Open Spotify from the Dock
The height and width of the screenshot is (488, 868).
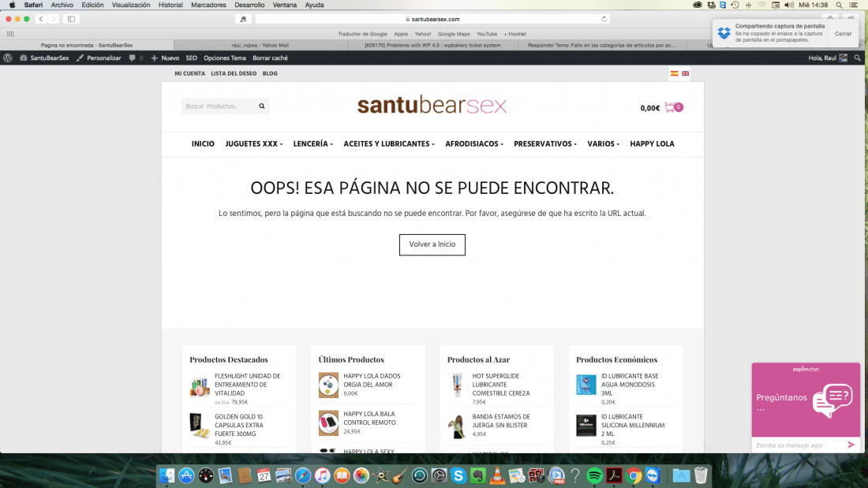tap(594, 475)
